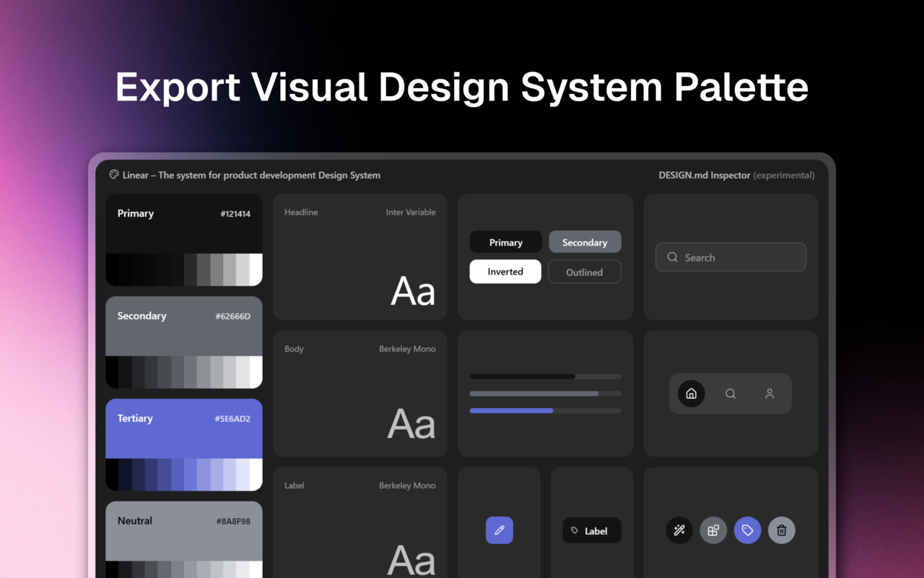The image size is (924, 578).
Task: Select the Home icon in the navigation bar
Action: [691, 393]
